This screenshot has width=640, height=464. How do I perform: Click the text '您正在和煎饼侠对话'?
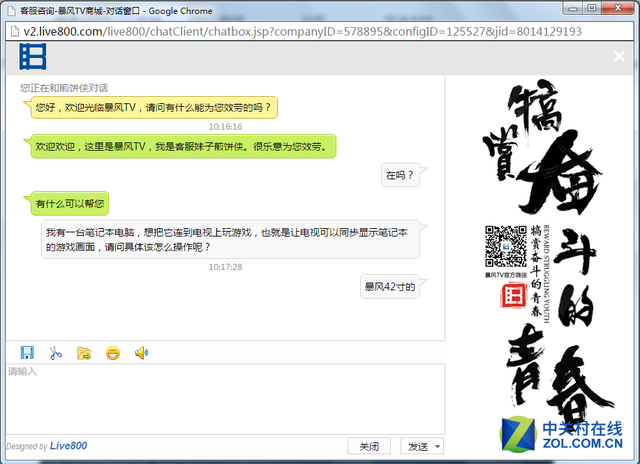coord(64,88)
